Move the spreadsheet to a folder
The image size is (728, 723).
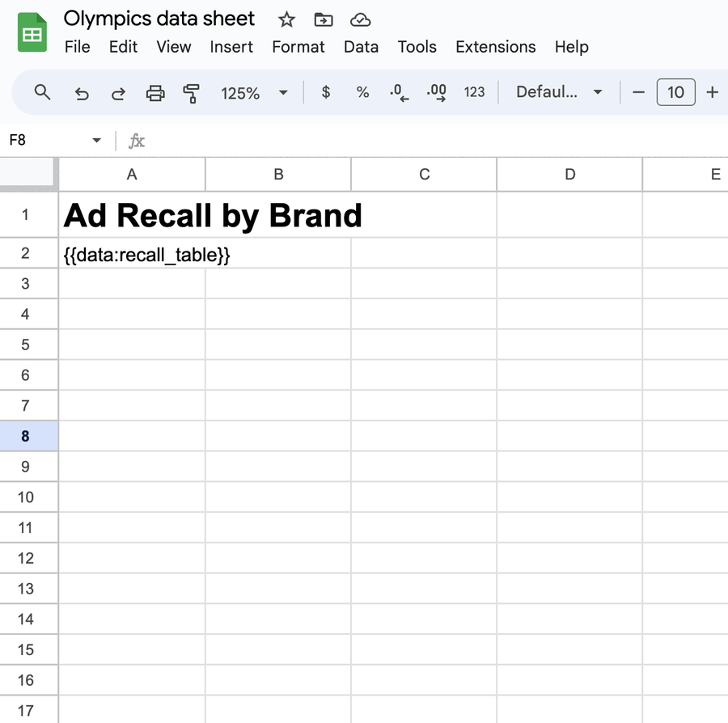pyautogui.click(x=323, y=19)
